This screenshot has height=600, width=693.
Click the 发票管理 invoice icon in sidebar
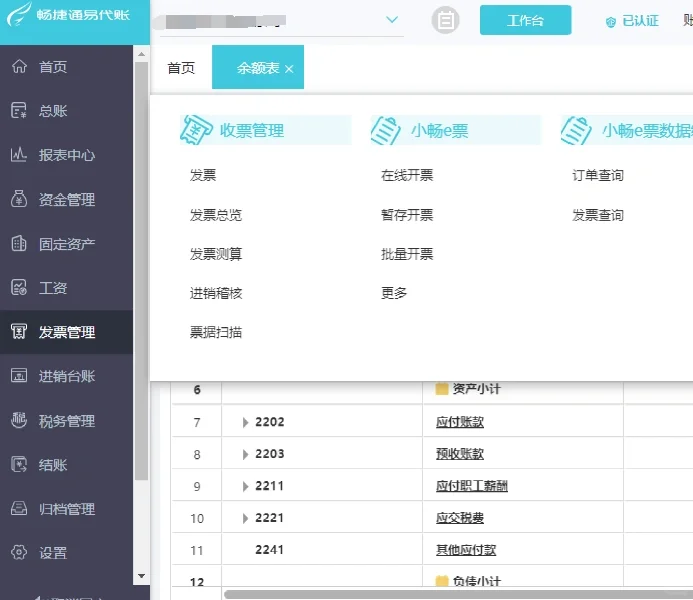click(x=19, y=331)
